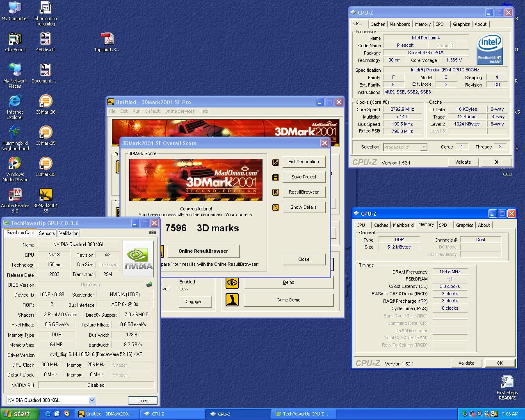Click the Driver Version field in GPU-Z
The height and width of the screenshot is (420, 525).
(96, 354)
